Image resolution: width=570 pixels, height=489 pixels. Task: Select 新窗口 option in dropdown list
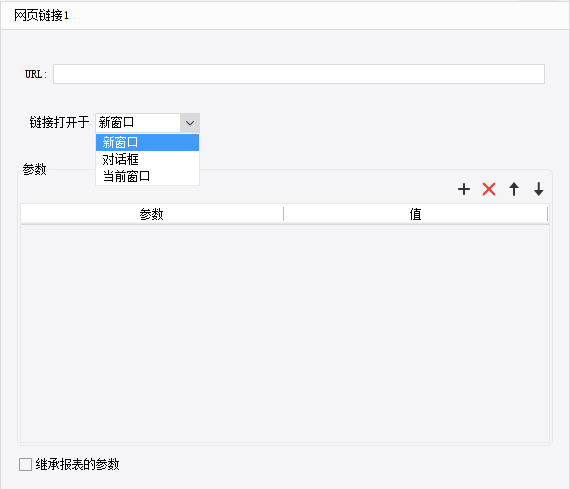point(147,142)
